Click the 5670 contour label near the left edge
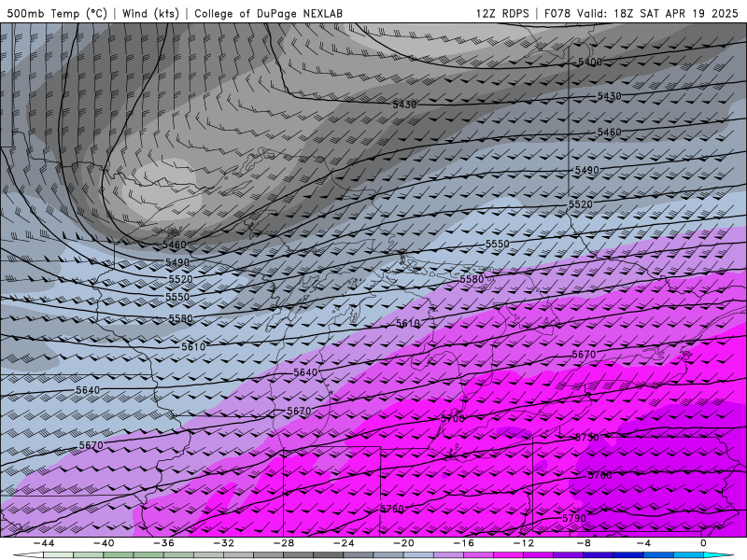Screen dimensions: 747x560 pos(91,445)
